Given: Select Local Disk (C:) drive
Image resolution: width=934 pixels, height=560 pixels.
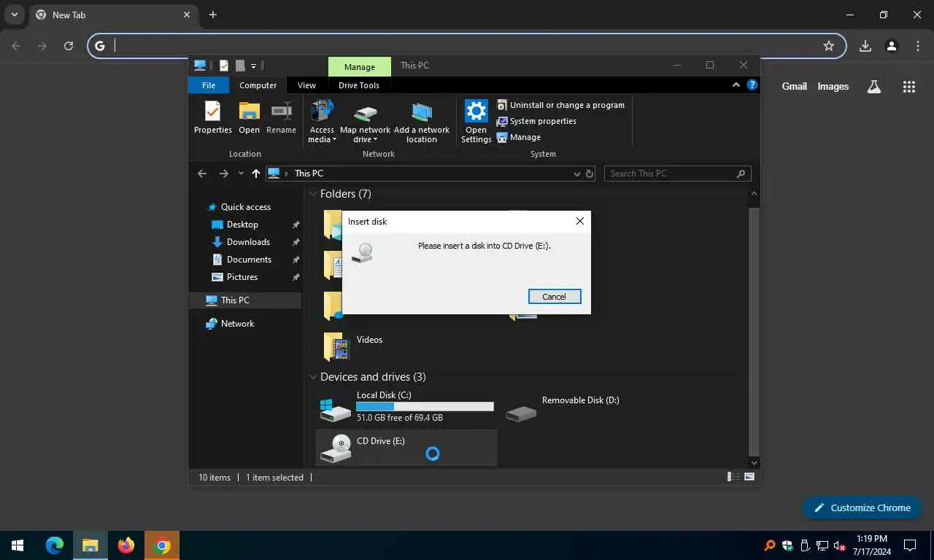Looking at the screenshot, I should (x=406, y=406).
